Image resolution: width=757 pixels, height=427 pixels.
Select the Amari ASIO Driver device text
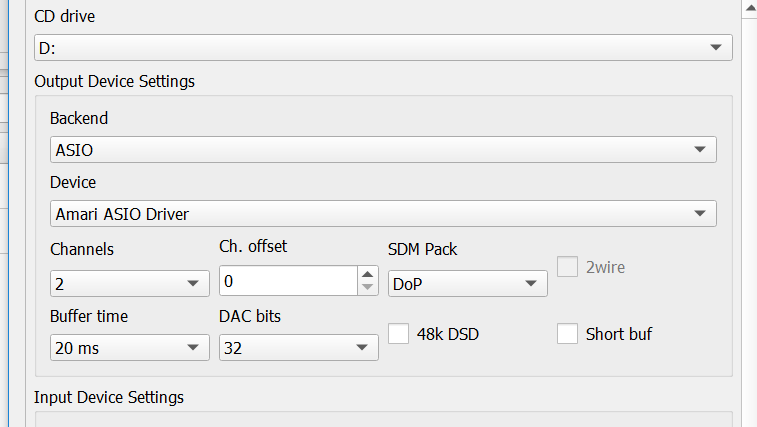click(122, 214)
